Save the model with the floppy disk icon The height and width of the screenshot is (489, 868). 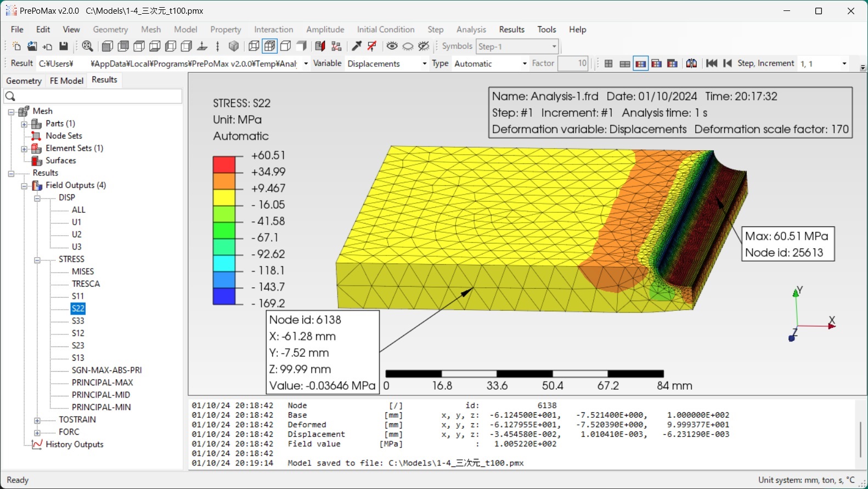tap(64, 46)
